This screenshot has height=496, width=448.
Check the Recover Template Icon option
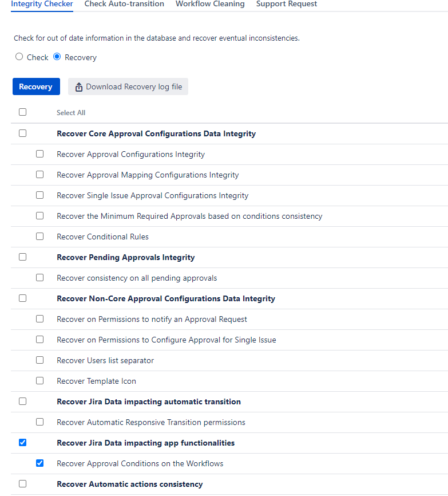click(x=40, y=381)
